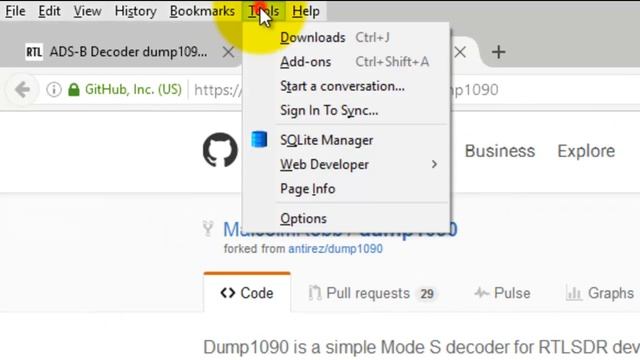Select Start a conversation menu entry
The image size is (640, 360).
[x=347, y=87]
